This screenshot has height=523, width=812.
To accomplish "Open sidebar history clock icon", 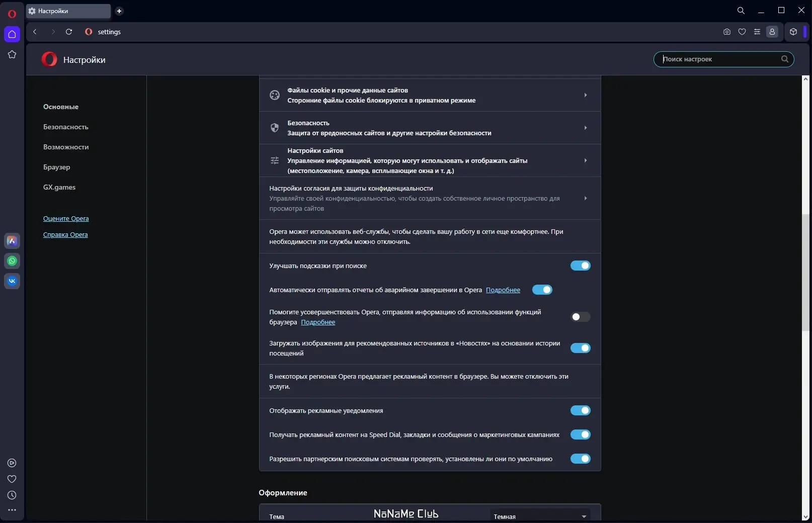I will (x=12, y=495).
